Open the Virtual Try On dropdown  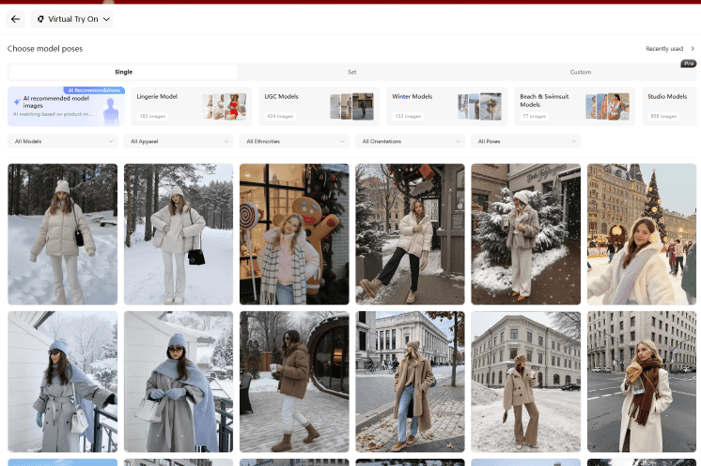pyautogui.click(x=72, y=19)
